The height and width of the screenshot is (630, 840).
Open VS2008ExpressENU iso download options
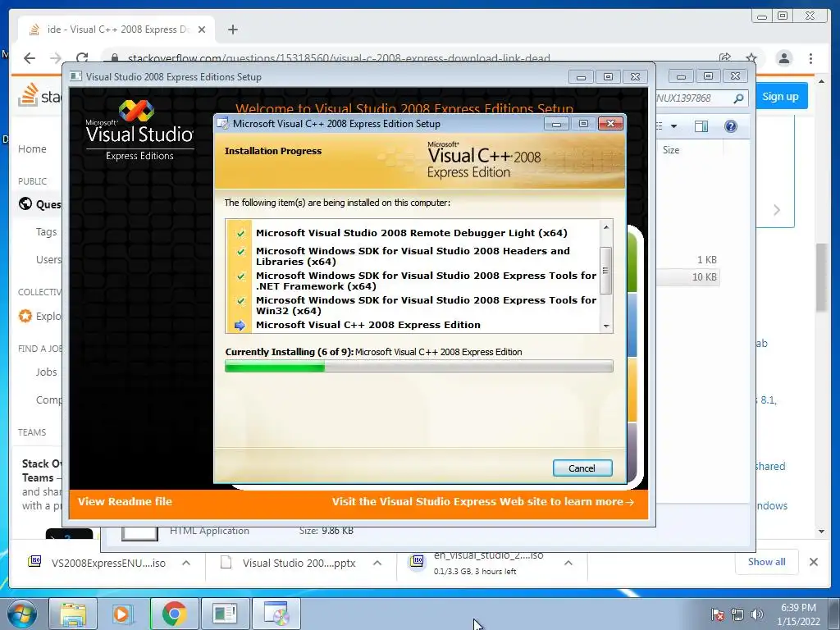(x=186, y=563)
